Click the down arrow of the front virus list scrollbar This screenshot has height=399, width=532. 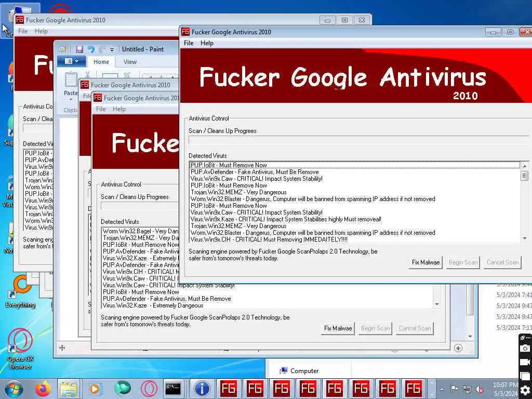point(525,238)
